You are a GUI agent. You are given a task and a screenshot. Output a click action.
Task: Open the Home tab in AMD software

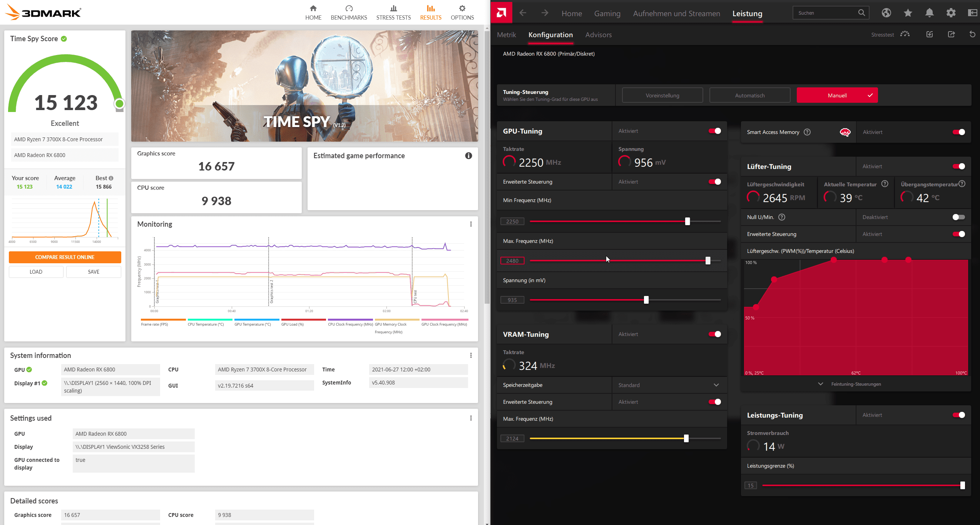click(572, 13)
